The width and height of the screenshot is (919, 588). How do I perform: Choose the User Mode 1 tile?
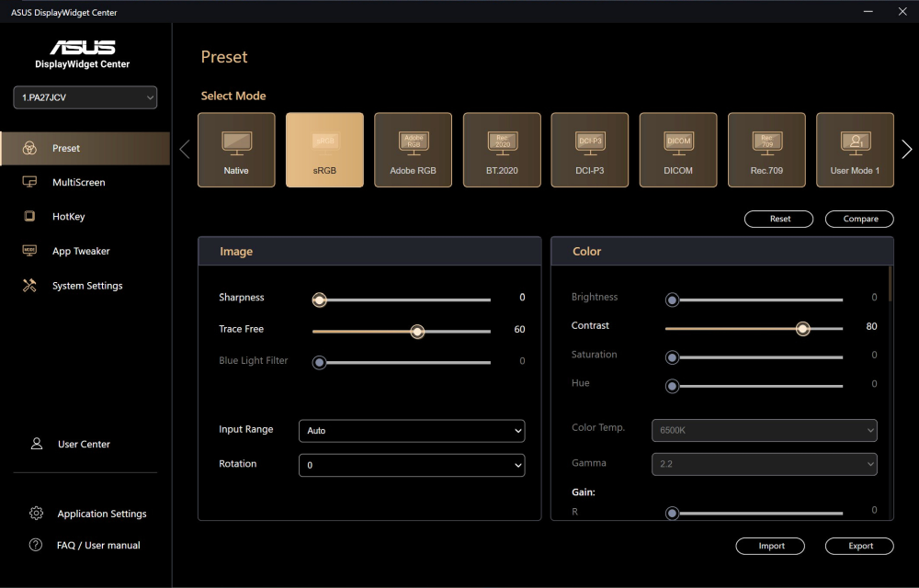855,150
